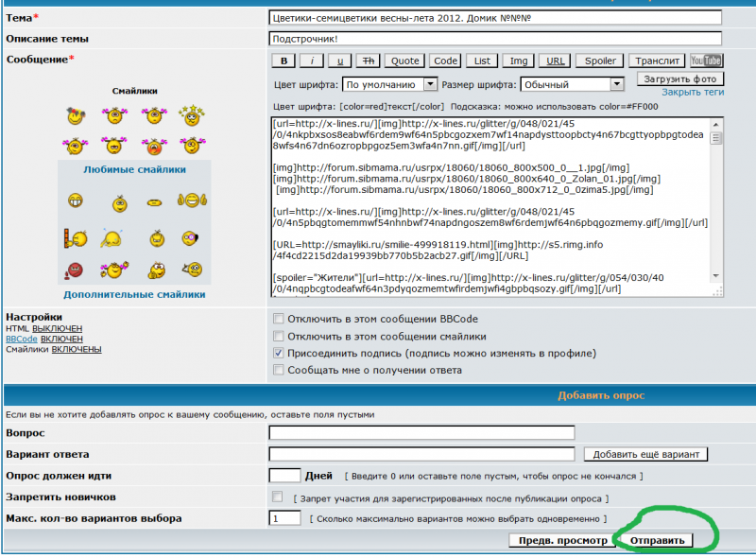Apply underline with the u button
The image size is (756, 558).
pyautogui.click(x=340, y=61)
